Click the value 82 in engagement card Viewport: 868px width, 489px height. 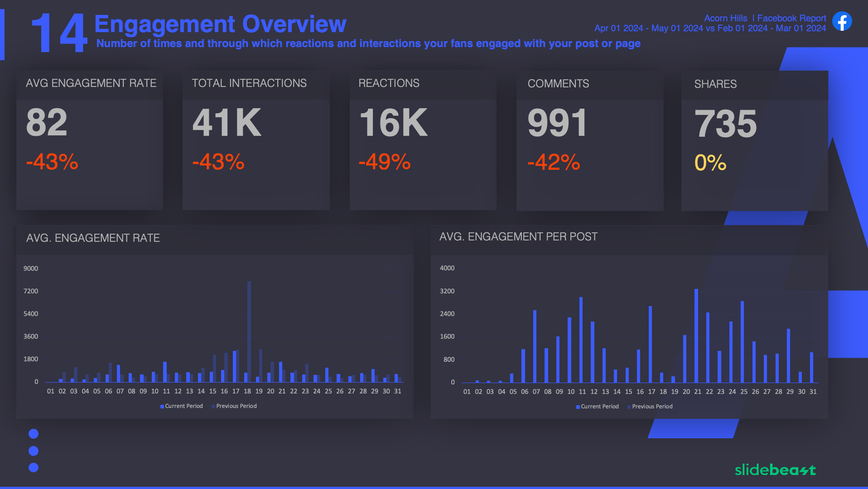[47, 122]
